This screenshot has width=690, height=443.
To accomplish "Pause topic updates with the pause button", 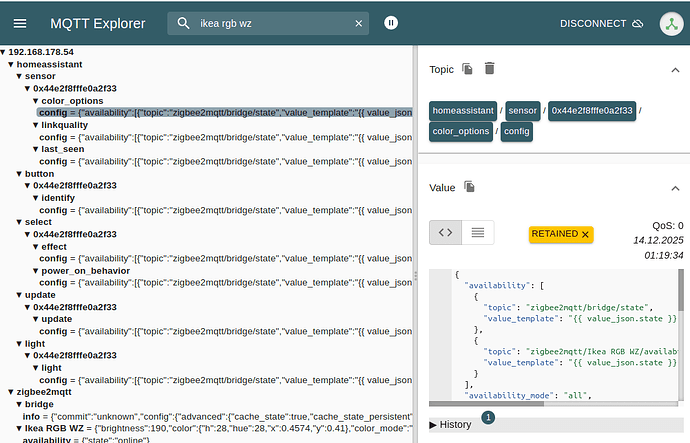I will [x=391, y=23].
